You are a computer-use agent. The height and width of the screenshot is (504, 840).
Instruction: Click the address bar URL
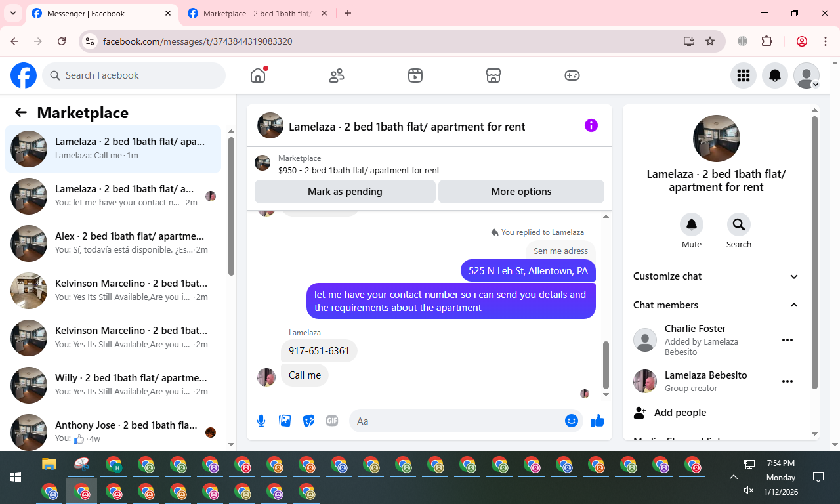coord(198,41)
